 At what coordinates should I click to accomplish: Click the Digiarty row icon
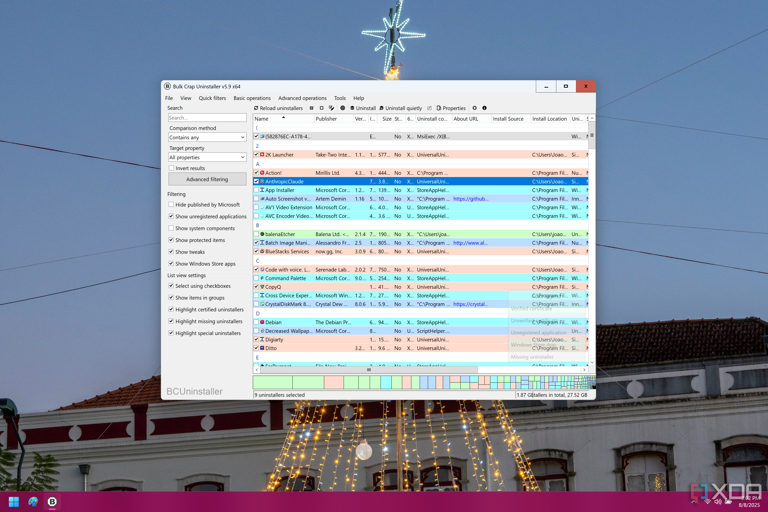click(262, 340)
